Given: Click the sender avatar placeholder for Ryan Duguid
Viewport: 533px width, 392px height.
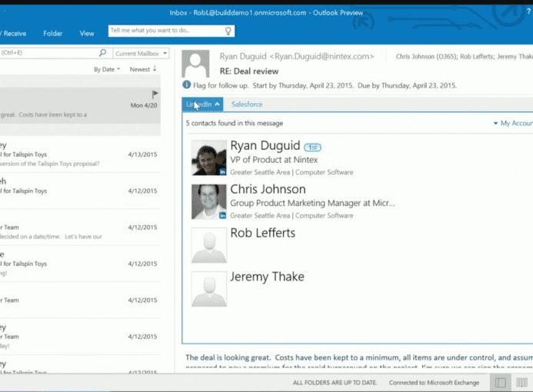Looking at the screenshot, I should pos(195,64).
